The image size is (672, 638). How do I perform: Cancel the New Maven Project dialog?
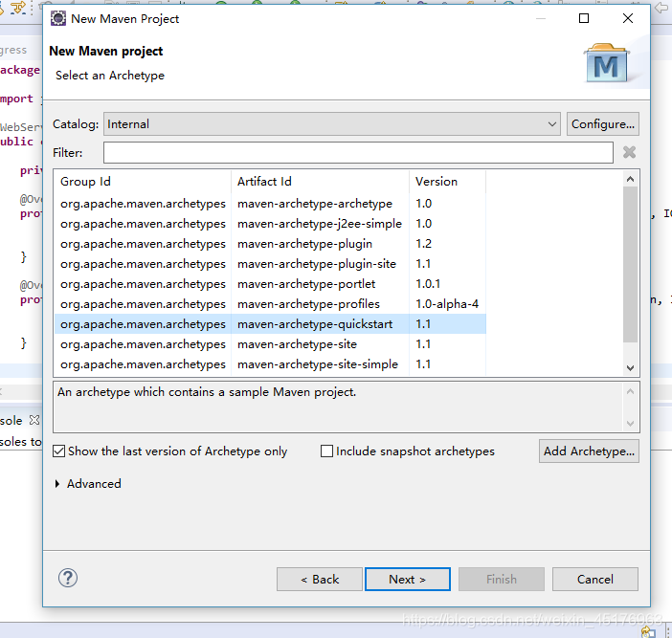tap(594, 580)
